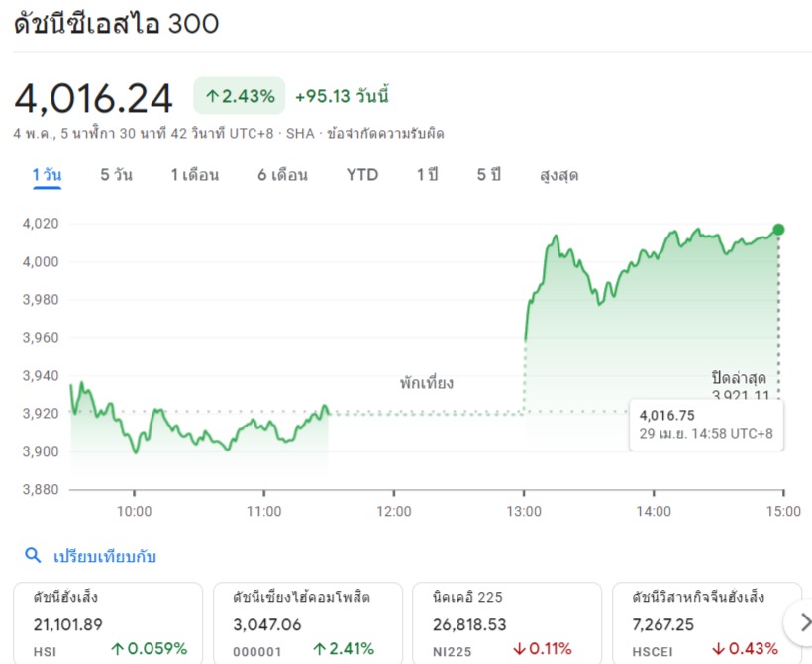Click the green endpoint dot on the chart line
This screenshot has height=664, width=812.
pos(778,230)
